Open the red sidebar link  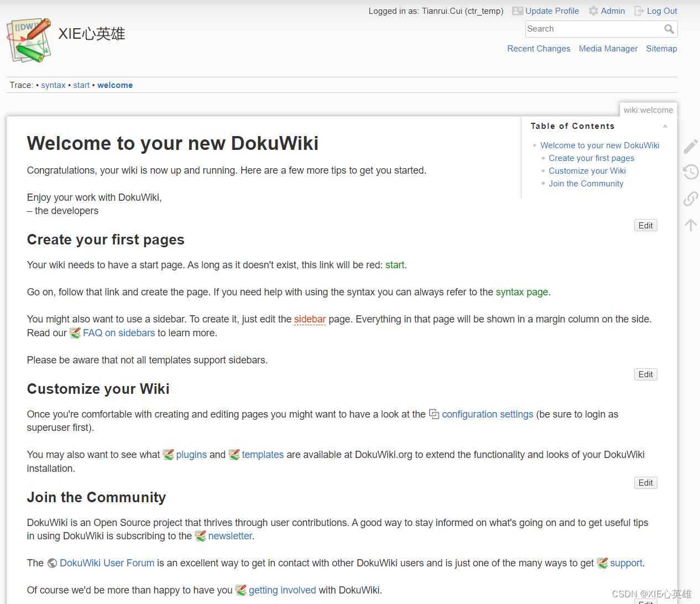(x=310, y=319)
